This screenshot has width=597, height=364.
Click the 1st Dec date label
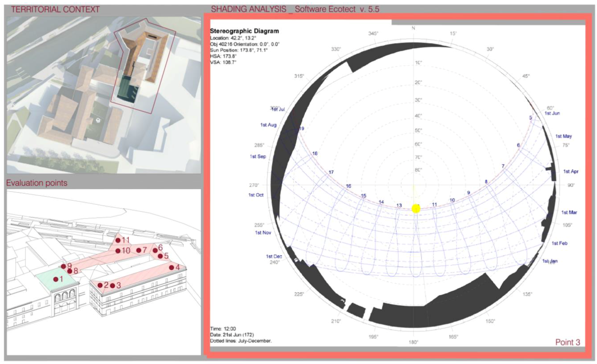[274, 256]
